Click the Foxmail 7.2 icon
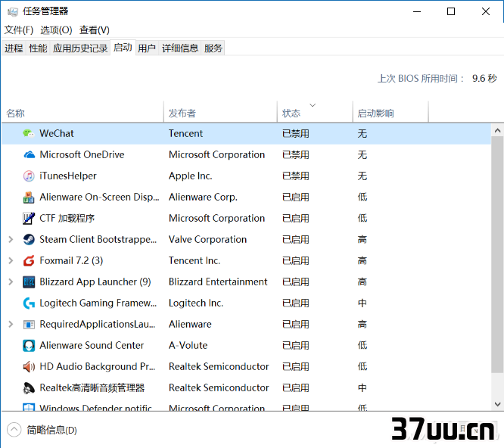The height and width of the screenshot is (448, 504). tap(29, 260)
